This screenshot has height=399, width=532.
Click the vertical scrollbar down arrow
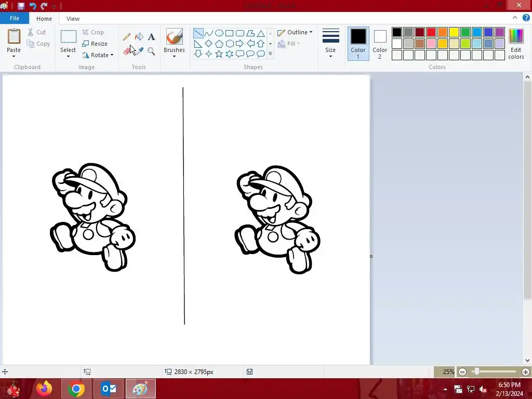pos(527,361)
